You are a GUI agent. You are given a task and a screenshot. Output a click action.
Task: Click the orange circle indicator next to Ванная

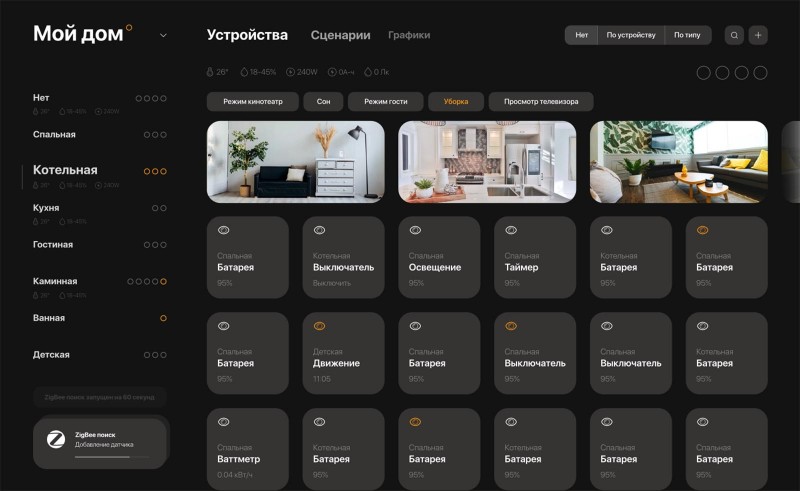click(x=163, y=318)
